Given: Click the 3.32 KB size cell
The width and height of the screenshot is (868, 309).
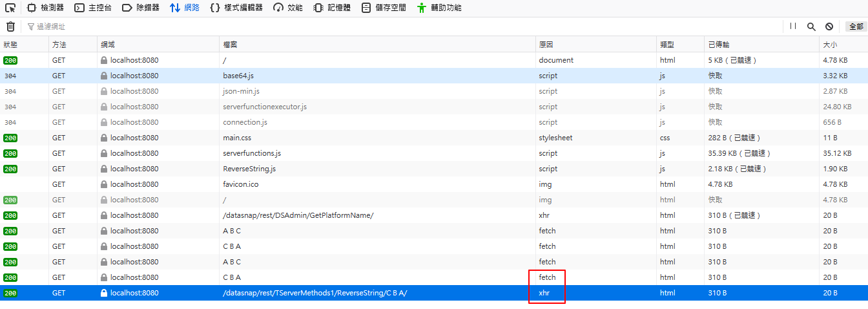Looking at the screenshot, I should (x=835, y=76).
